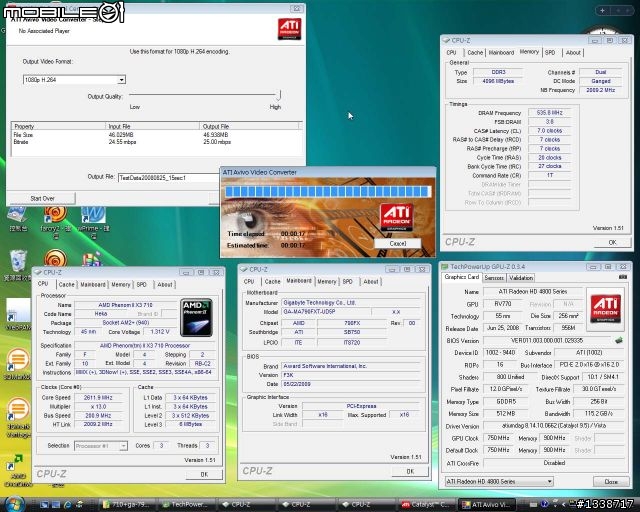Click the AMD Phenom II logo in CPU-Z
640x512 pixels.
[x=196, y=318]
